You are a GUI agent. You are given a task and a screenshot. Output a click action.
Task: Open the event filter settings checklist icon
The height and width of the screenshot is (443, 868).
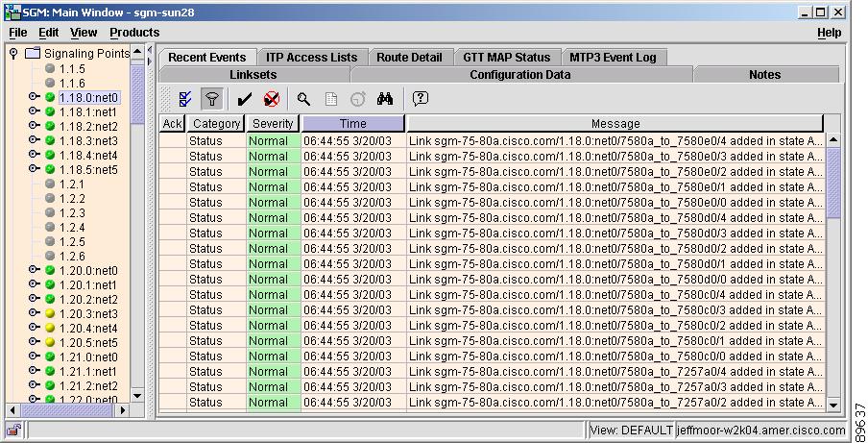click(185, 99)
